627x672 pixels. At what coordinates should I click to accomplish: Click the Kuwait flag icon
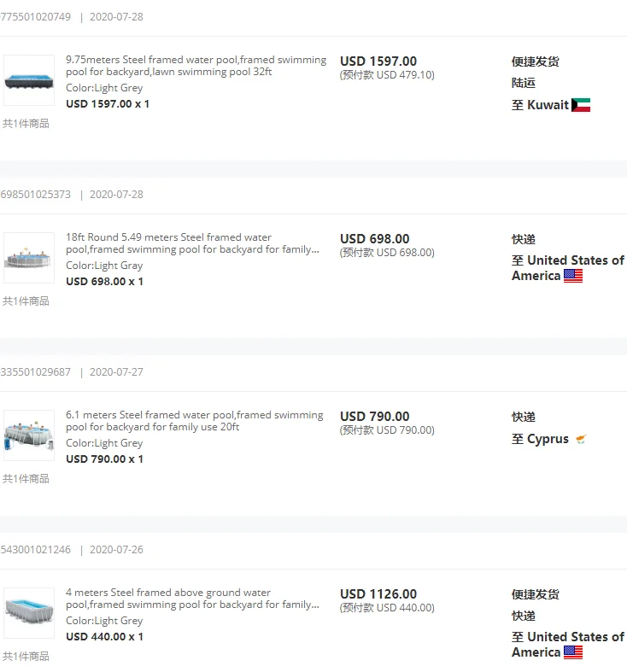pyautogui.click(x=581, y=106)
